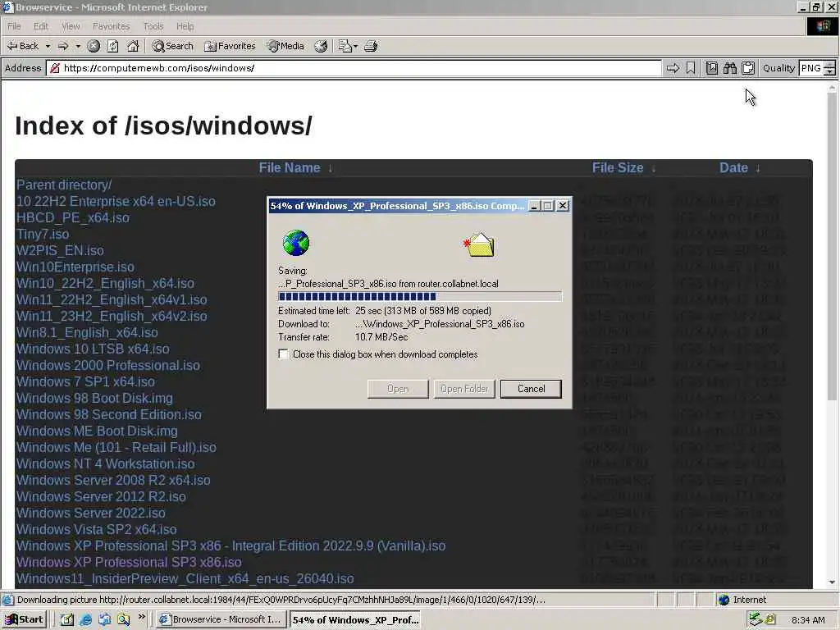Click the binoculars find icon
The image size is (840, 630).
pos(729,68)
